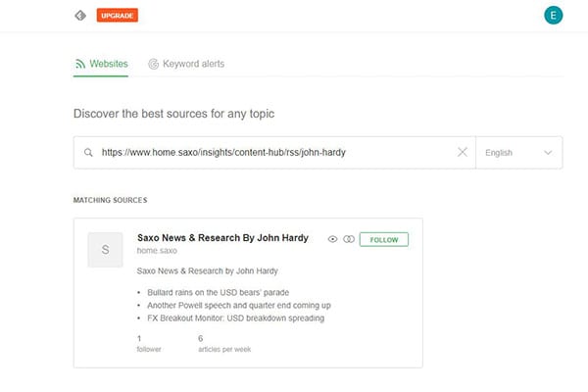Image resolution: width=588 pixels, height=392 pixels.
Task: Click the MATCHING SOURCES heading
Action: click(x=110, y=200)
